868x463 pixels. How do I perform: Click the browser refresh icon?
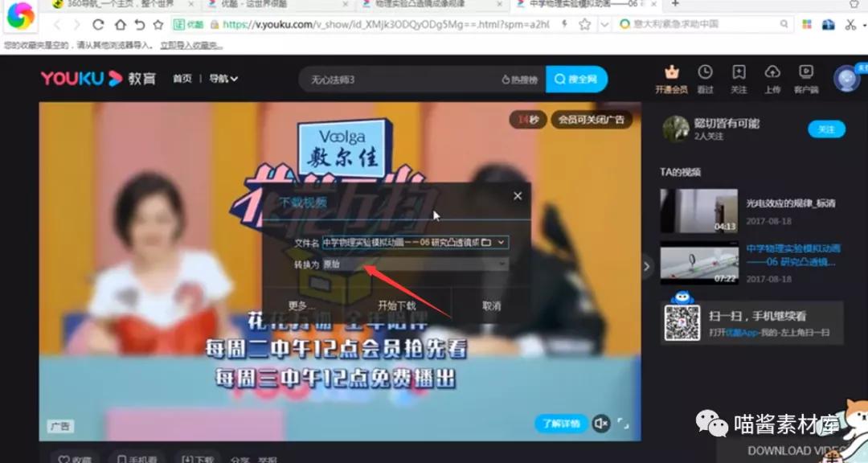96,25
